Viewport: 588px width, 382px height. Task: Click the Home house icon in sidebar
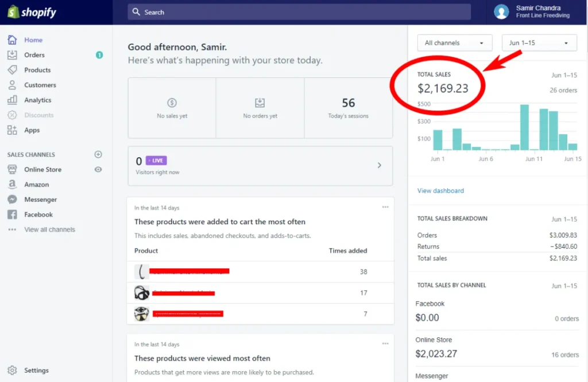pos(12,40)
